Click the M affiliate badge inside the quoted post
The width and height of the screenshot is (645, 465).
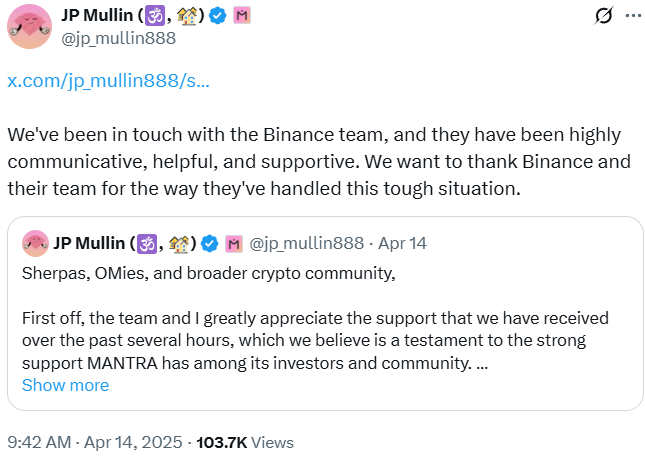pyautogui.click(x=234, y=243)
